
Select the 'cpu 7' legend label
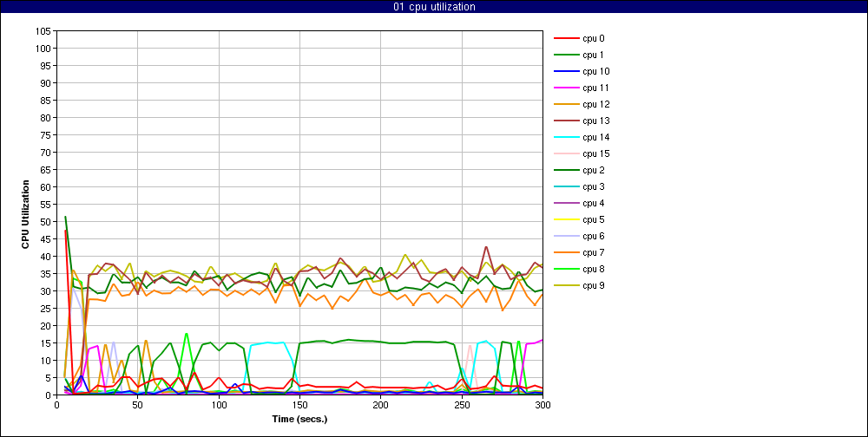click(594, 253)
